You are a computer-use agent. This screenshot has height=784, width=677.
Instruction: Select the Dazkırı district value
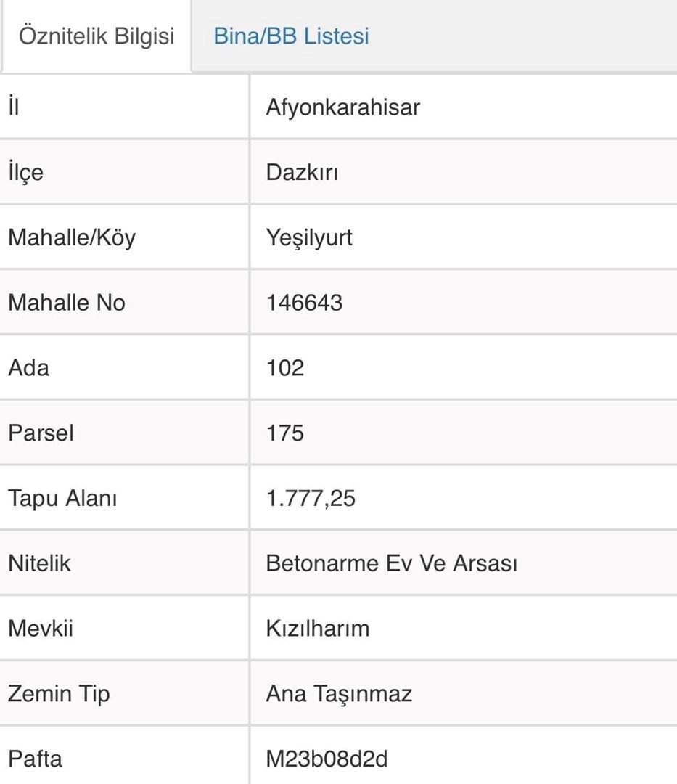(302, 173)
